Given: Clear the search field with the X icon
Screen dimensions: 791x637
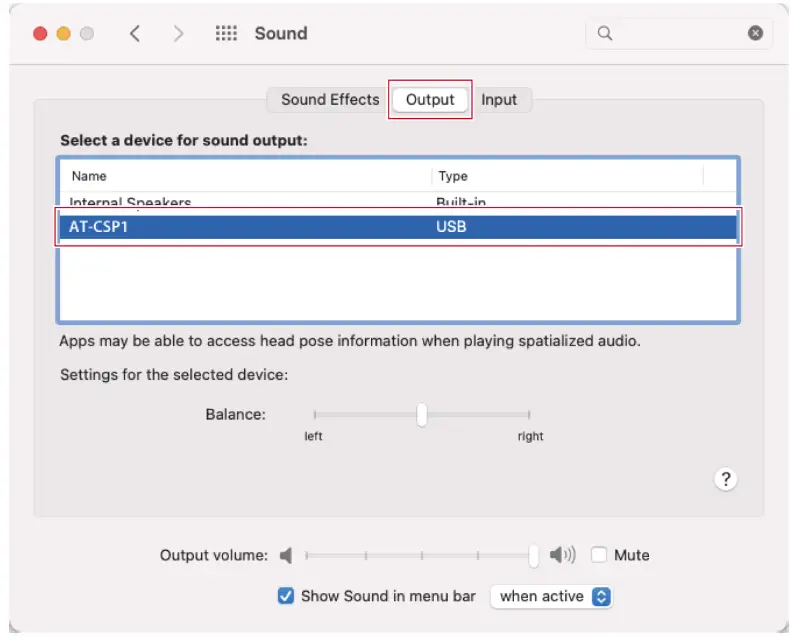Looking at the screenshot, I should (x=755, y=33).
